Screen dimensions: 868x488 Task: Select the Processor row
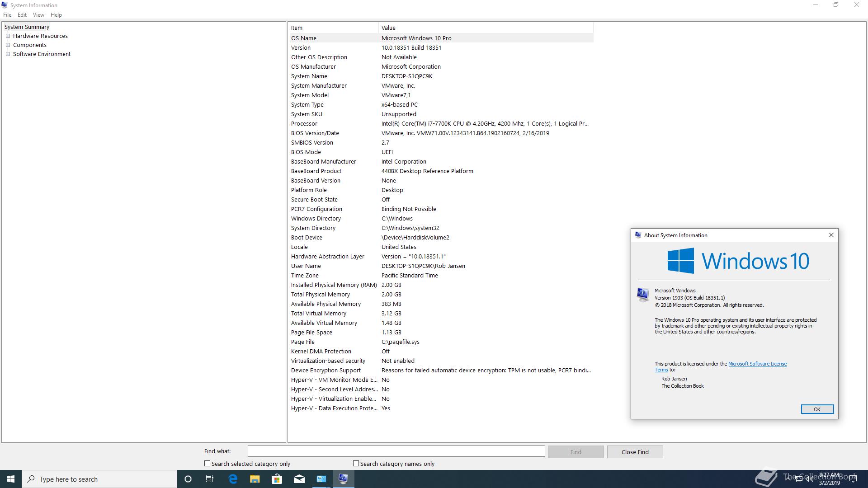(441, 123)
